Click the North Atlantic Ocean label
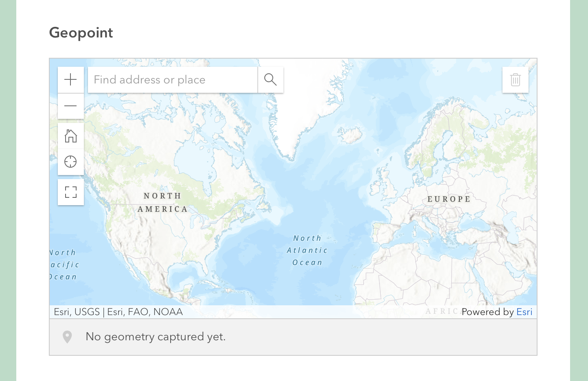588x381 pixels. pyautogui.click(x=307, y=250)
